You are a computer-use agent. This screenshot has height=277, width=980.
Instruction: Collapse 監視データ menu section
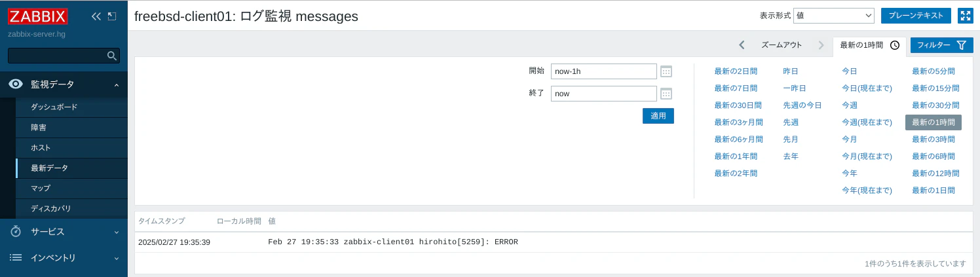pyautogui.click(x=64, y=84)
